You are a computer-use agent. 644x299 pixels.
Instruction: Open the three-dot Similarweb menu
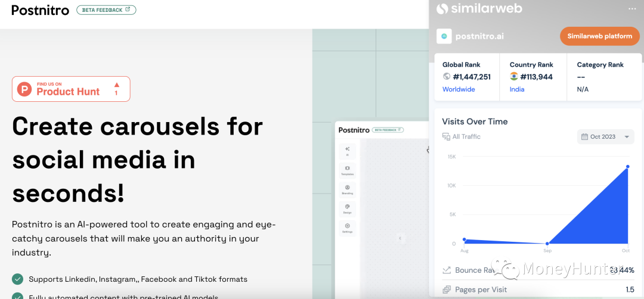(632, 9)
